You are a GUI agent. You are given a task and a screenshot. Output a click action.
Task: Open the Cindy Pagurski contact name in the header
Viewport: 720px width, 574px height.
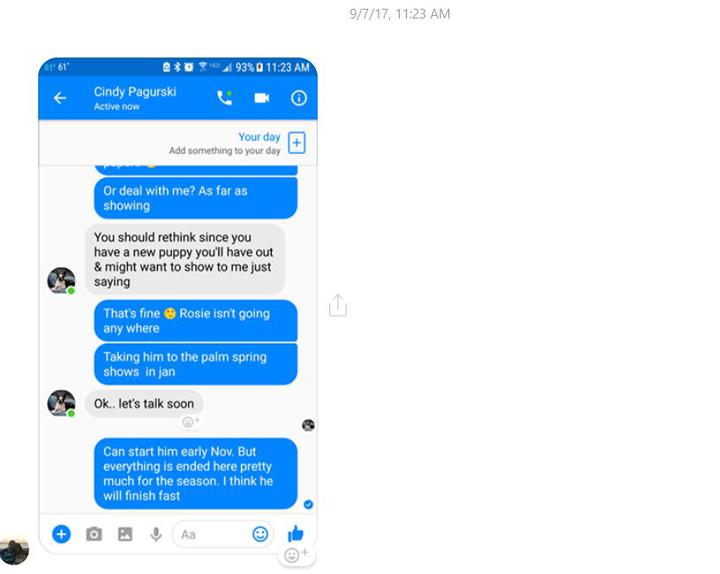(x=135, y=91)
